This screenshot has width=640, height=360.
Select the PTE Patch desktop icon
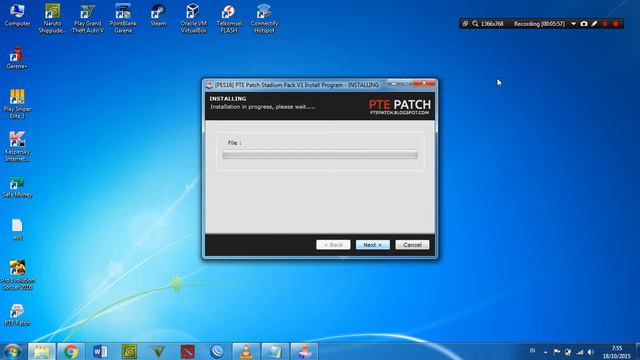pos(17,315)
